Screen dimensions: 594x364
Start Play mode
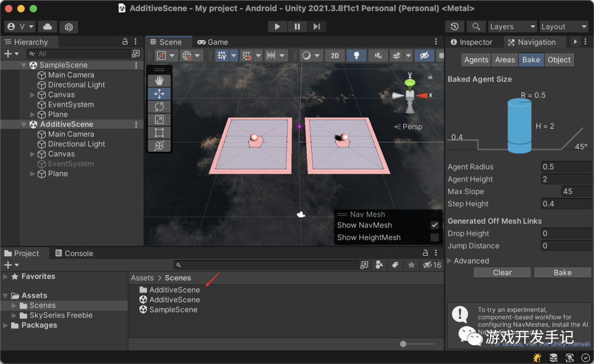pyautogui.click(x=277, y=26)
